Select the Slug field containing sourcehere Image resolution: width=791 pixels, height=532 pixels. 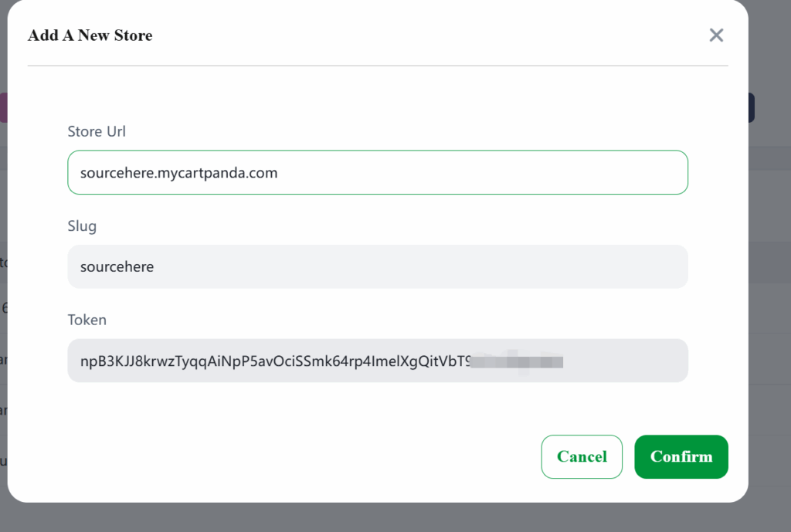tap(377, 266)
